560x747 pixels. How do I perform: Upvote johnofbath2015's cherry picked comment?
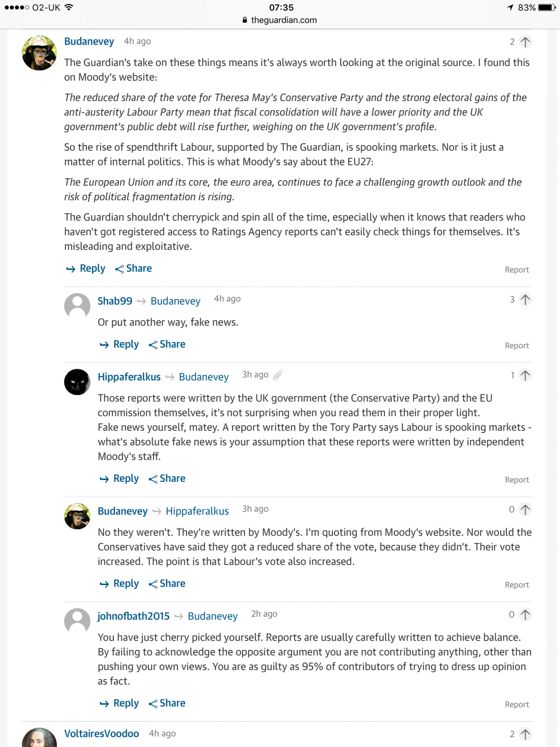point(525,615)
